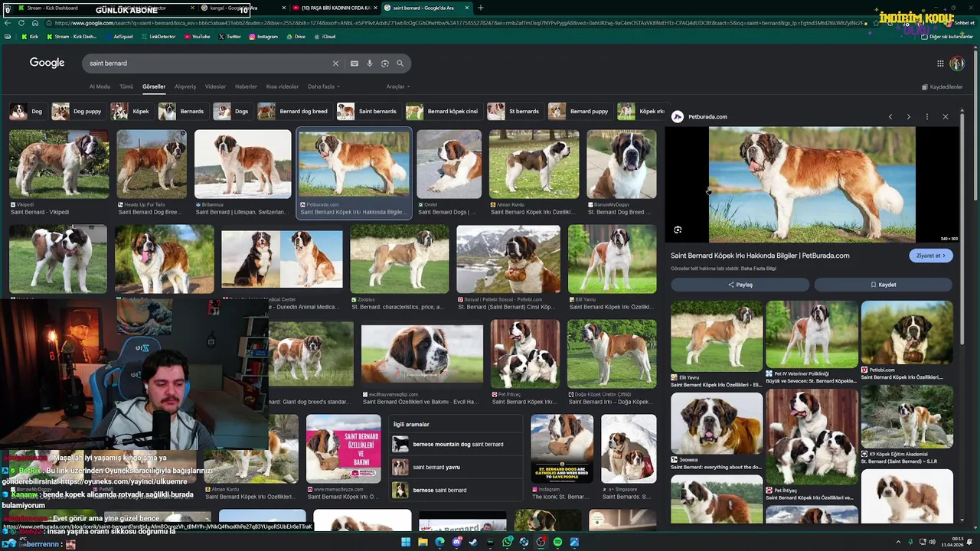Open File Explorer from the taskbar
Image resolution: width=980 pixels, height=551 pixels.
[x=423, y=543]
